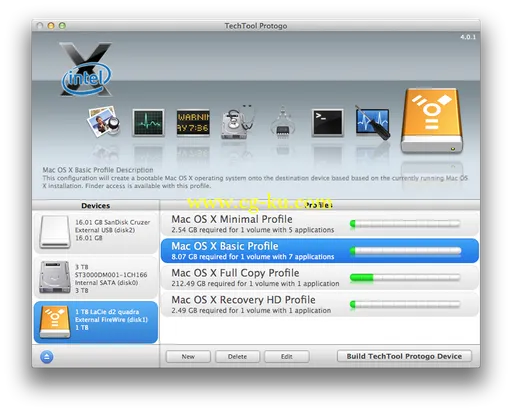512x412 pixels.
Task: Click the Basic Profile space usage bar
Action: coord(405,251)
